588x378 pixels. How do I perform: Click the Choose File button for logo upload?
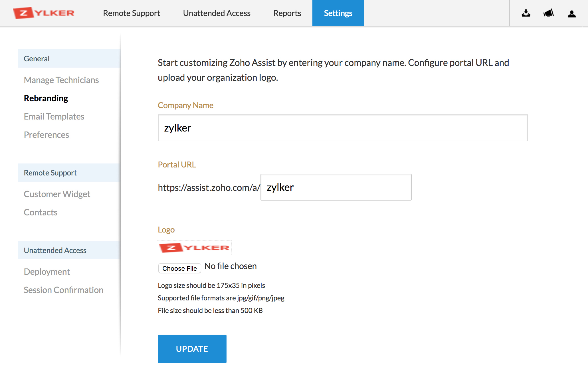tap(179, 268)
